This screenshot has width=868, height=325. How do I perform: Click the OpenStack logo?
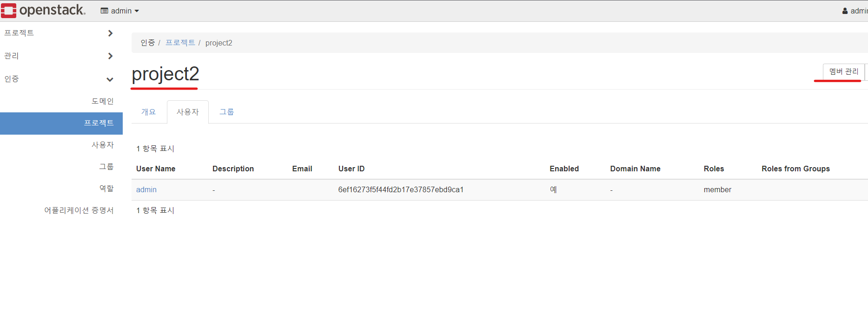43,10
